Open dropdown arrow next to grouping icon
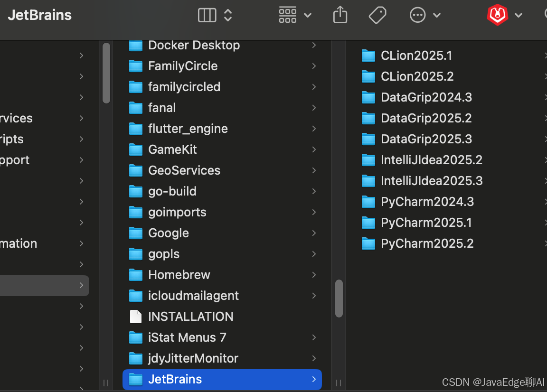 (x=308, y=15)
